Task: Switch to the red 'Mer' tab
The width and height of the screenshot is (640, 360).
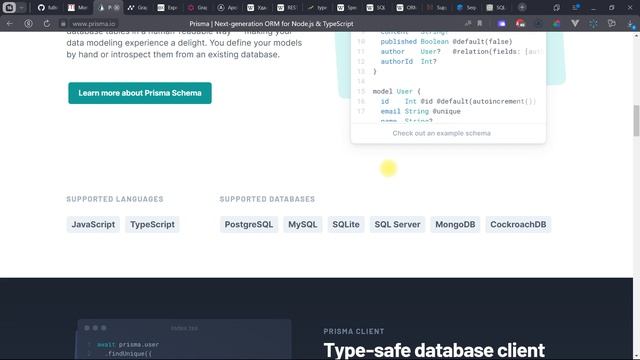Action: point(78,8)
